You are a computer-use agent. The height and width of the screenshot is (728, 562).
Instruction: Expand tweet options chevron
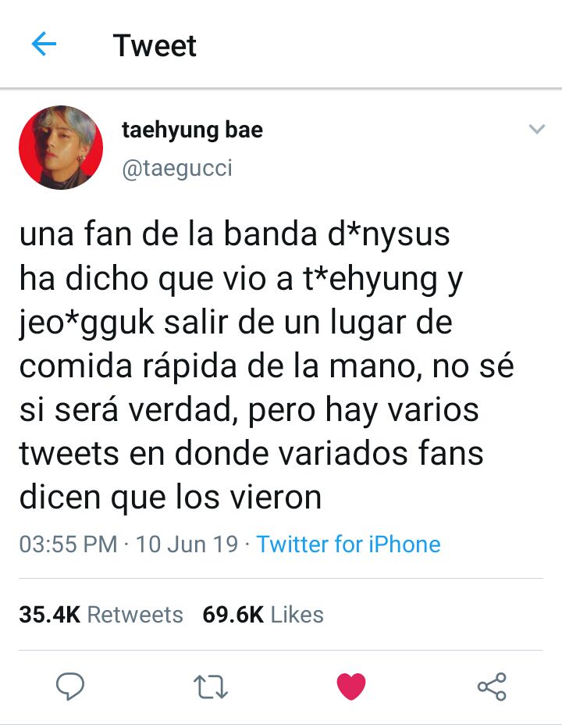pos(537,129)
